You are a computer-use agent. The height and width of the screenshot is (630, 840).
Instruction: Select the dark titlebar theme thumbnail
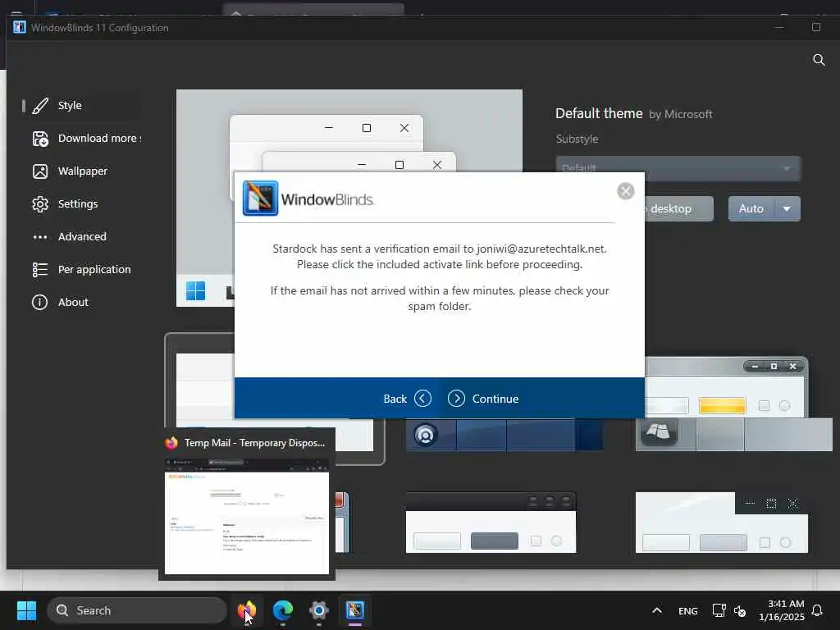pyautogui.click(x=491, y=523)
